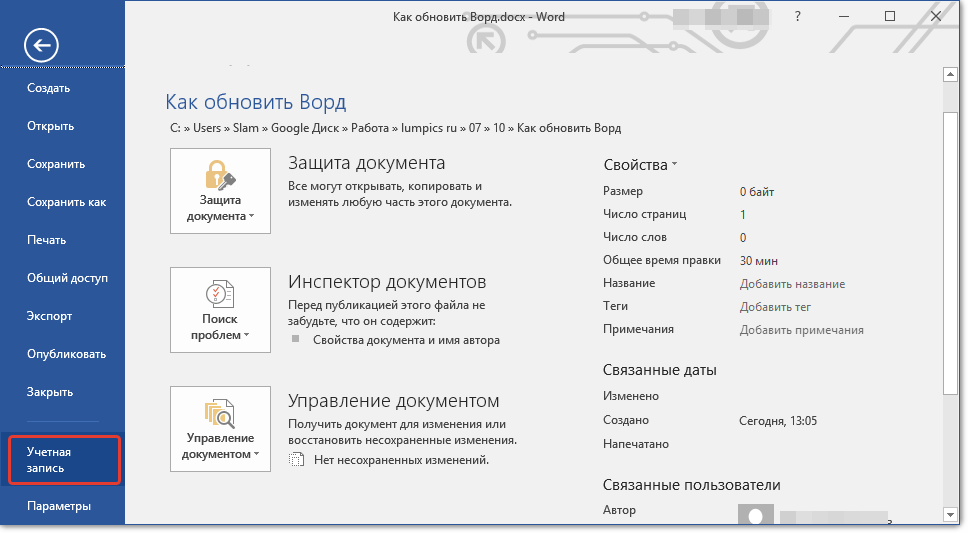Click the Связанные даты heading
The height and width of the screenshot is (533, 968).
click(x=660, y=370)
